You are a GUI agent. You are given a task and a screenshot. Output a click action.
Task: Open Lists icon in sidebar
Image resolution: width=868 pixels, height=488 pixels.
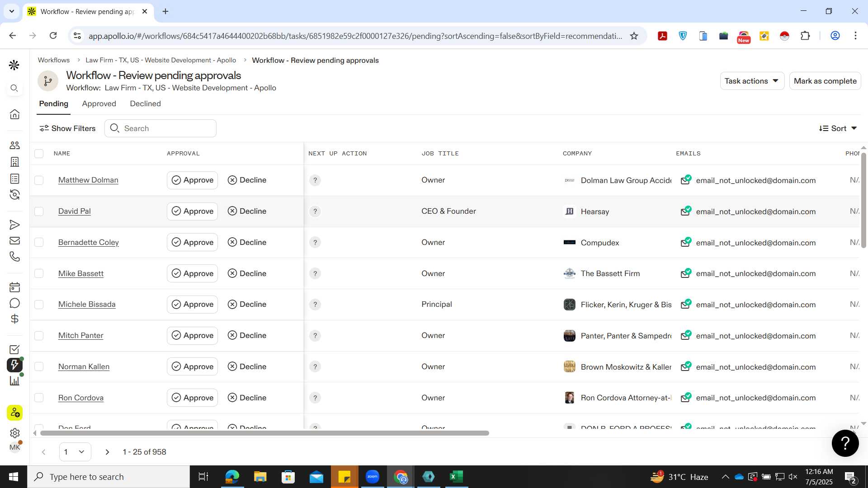14,178
